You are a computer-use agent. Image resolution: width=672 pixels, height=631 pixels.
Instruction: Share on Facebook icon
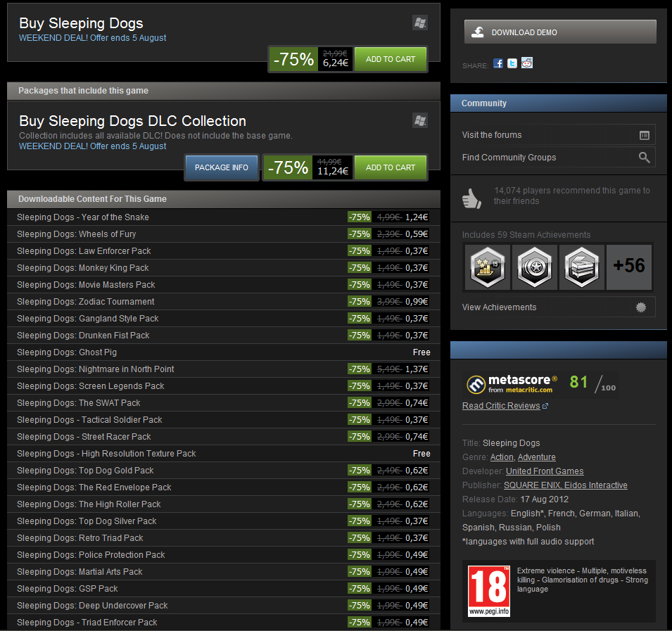click(x=498, y=63)
